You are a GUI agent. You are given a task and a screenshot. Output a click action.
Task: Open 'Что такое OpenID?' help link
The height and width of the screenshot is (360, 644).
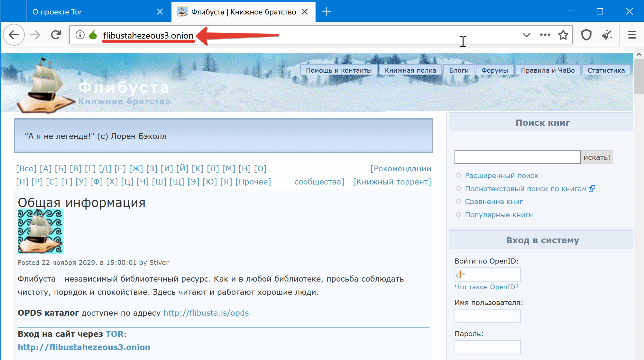[x=486, y=287]
